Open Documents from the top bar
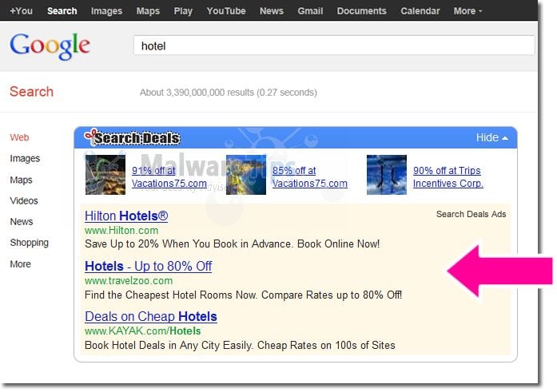This screenshot has height=392, width=557. click(361, 11)
